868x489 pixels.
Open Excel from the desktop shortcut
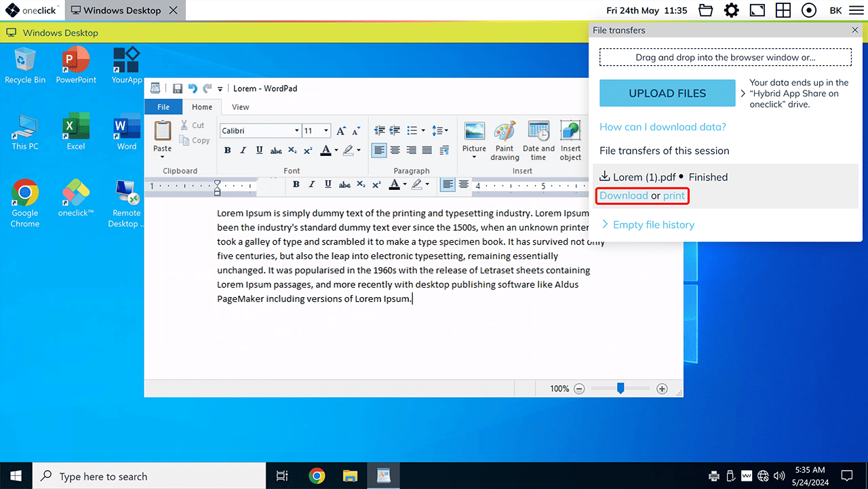[x=76, y=132]
